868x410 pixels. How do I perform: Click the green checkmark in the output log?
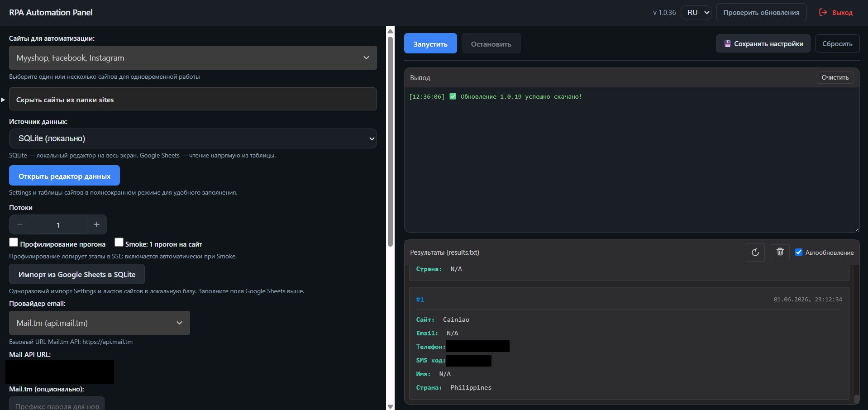coord(453,96)
